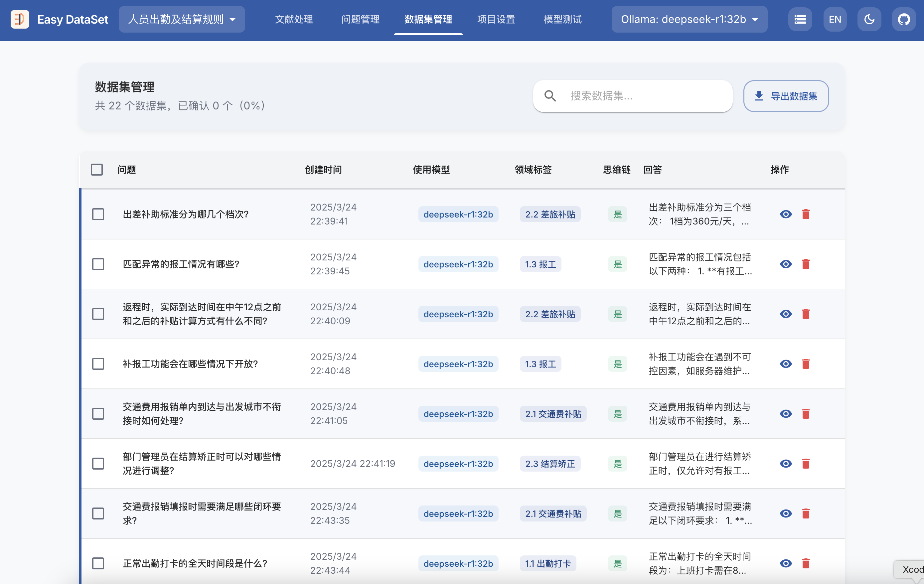This screenshot has width=924, height=584.
Task: Open the Ollama deepseek-r1:32b model dropdown
Action: click(689, 19)
